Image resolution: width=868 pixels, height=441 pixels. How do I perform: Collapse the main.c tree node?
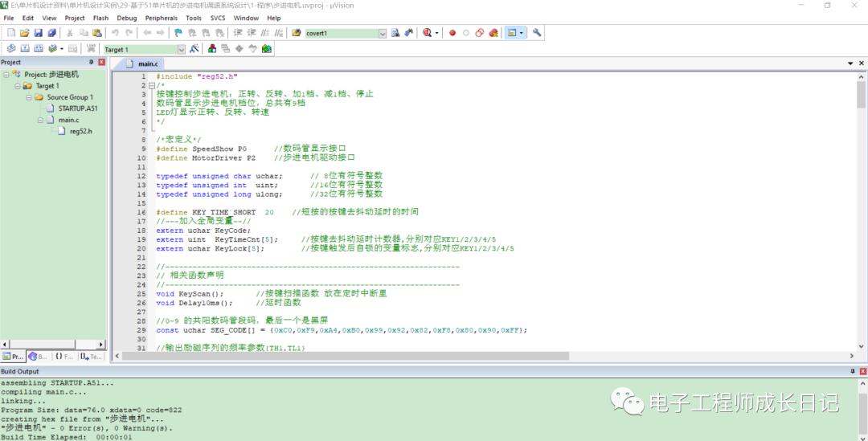point(40,120)
